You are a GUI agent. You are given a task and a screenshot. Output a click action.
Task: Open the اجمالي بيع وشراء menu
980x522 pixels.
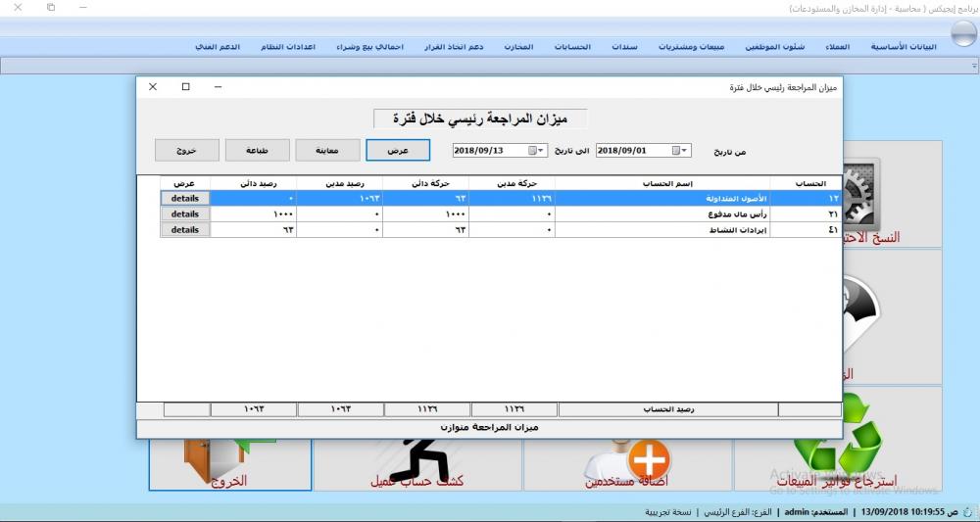(370, 47)
